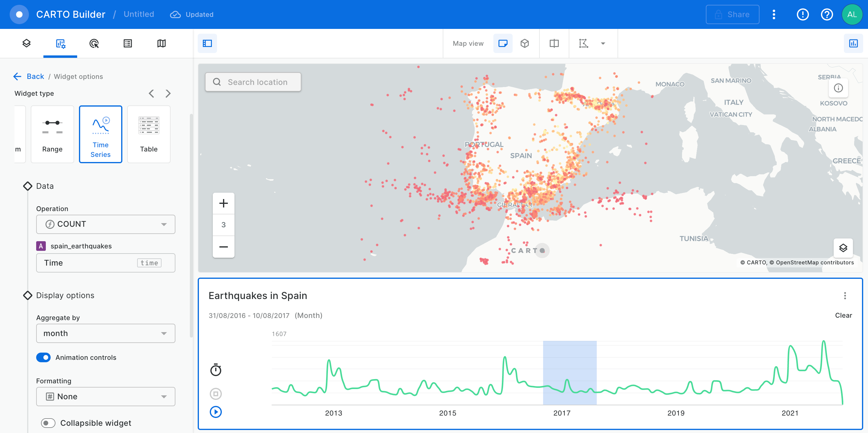Open the Aggregate by month dropdown

pyautogui.click(x=105, y=333)
